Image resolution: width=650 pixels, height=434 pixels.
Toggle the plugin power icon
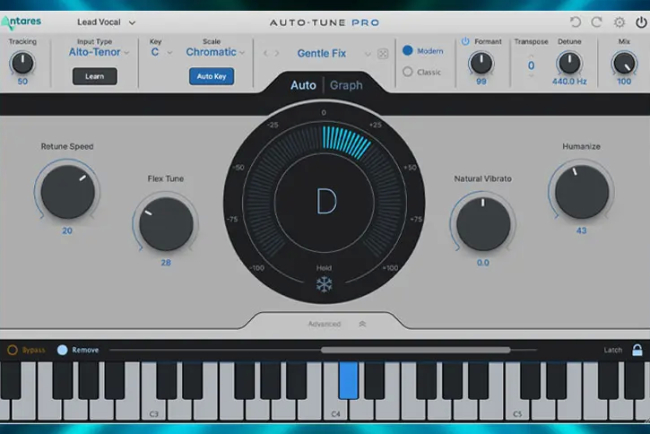pyautogui.click(x=641, y=22)
